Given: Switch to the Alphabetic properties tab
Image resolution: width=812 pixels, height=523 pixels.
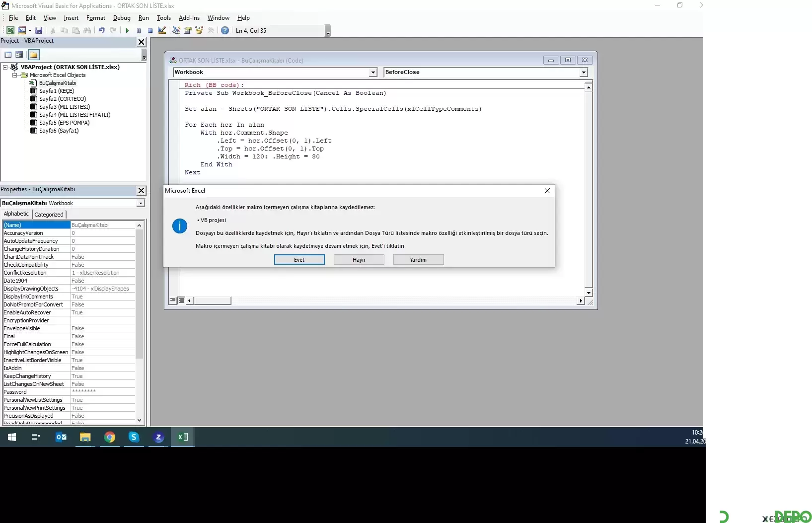Looking at the screenshot, I should pyautogui.click(x=16, y=214).
